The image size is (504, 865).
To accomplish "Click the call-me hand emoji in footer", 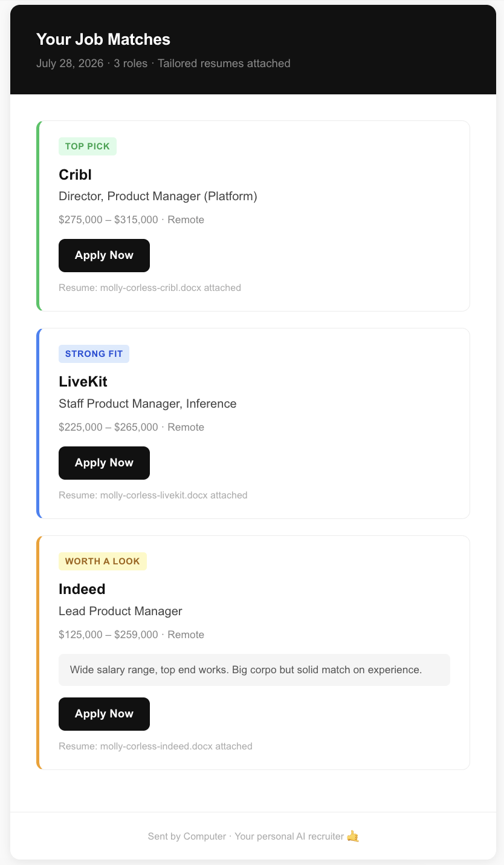I will click(x=353, y=836).
